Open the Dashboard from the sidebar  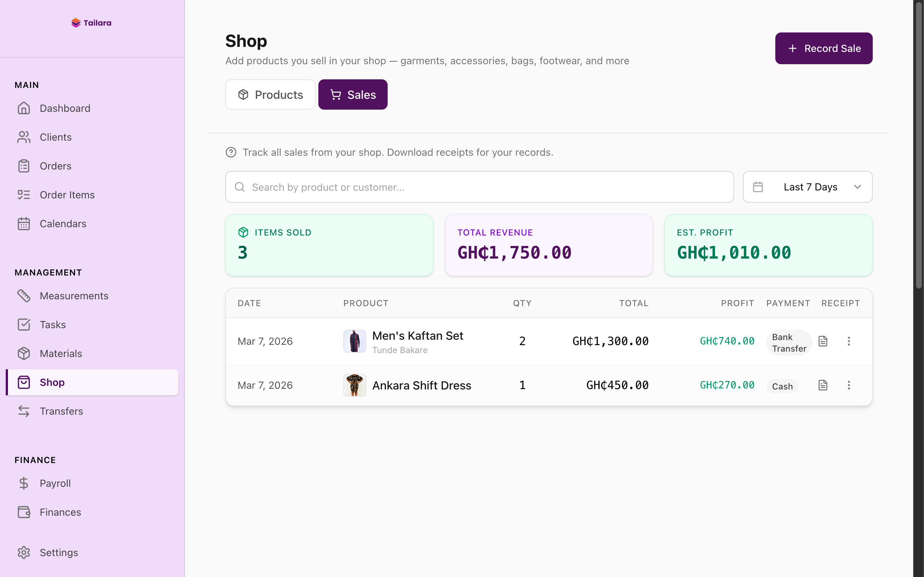(x=65, y=109)
